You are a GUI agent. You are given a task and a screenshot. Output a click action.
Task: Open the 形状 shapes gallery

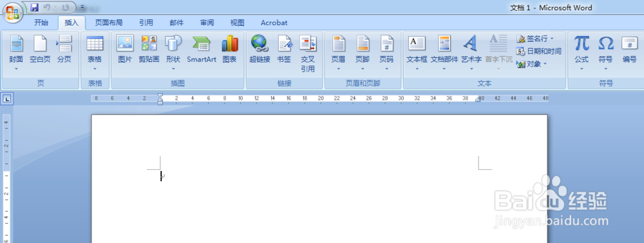(173, 53)
